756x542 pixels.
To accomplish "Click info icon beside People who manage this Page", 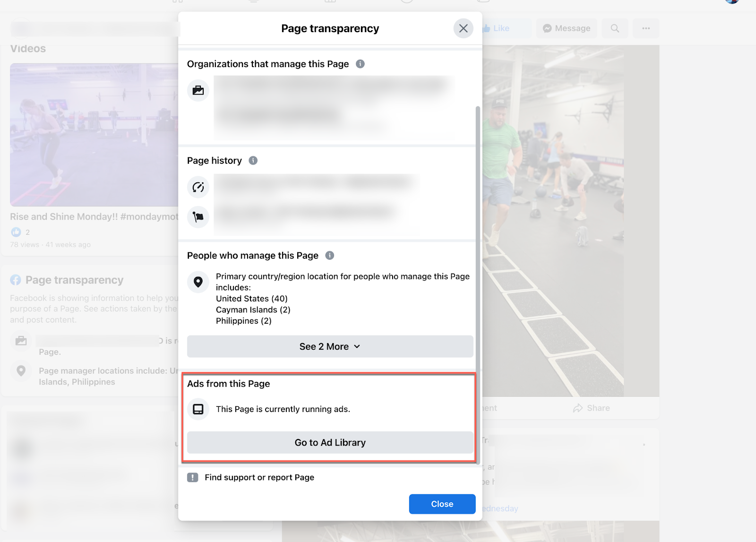I will coord(330,256).
